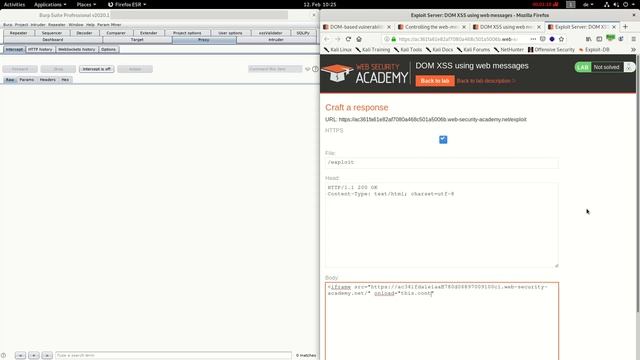
Task: Show more bookmarks chevron
Action: click(x=633, y=49)
